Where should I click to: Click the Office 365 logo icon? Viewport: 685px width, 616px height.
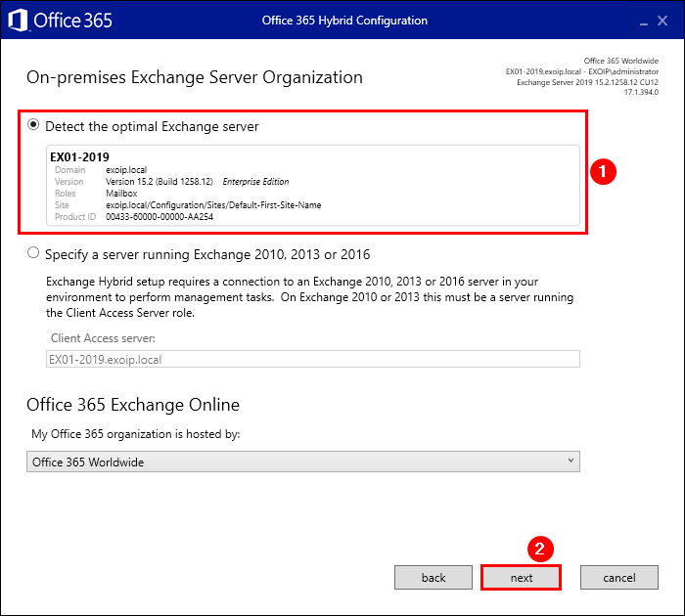[x=18, y=20]
